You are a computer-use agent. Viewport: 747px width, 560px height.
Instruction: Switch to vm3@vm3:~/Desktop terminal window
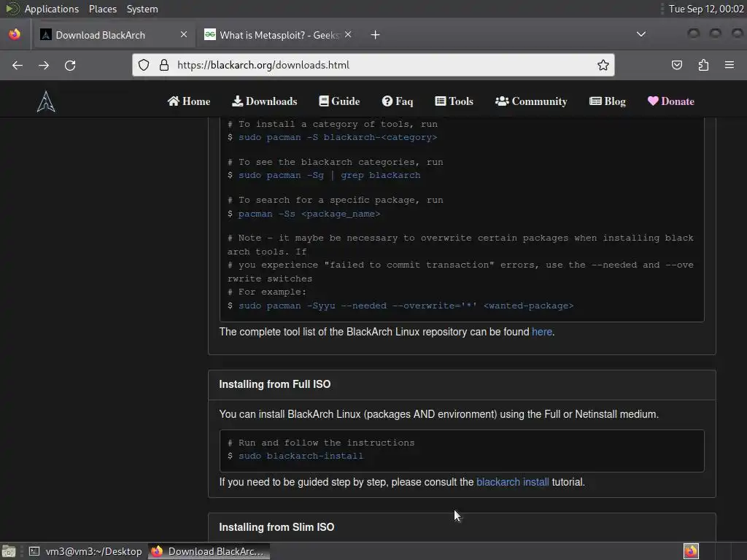(x=85, y=551)
